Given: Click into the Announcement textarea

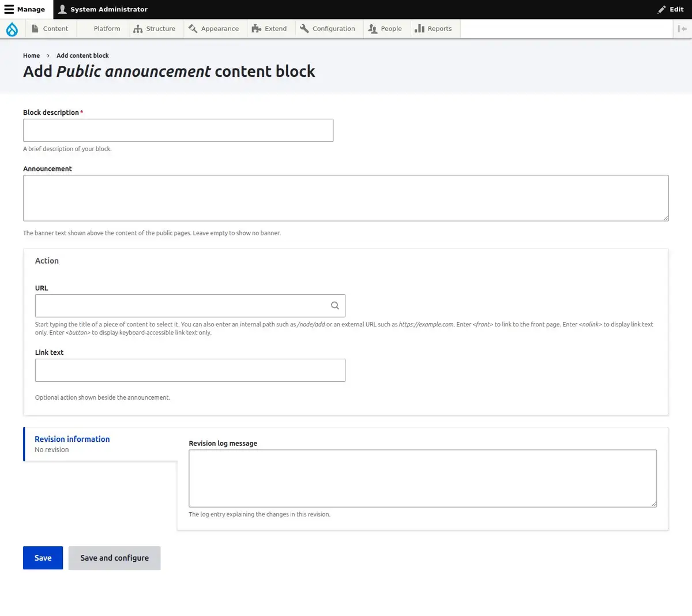Looking at the screenshot, I should click(346, 198).
